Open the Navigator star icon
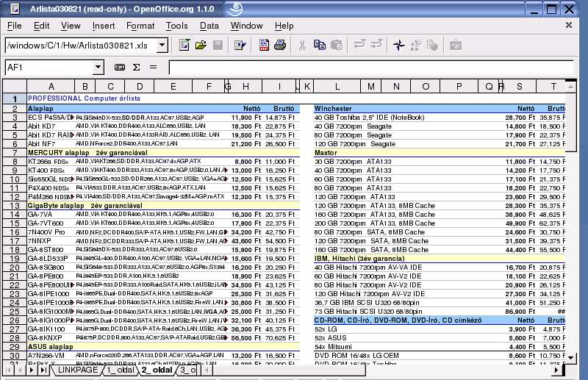 pyautogui.click(x=398, y=46)
